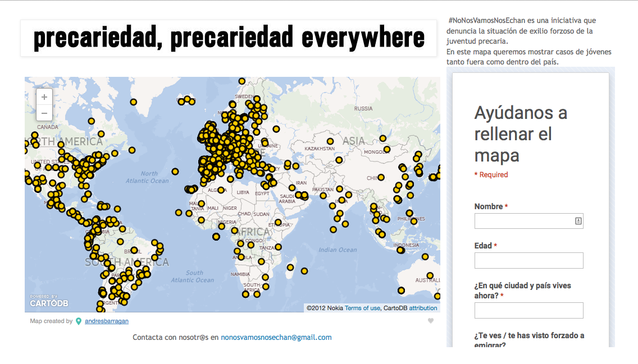
Task: Zoom in on the map
Action: pyautogui.click(x=44, y=96)
